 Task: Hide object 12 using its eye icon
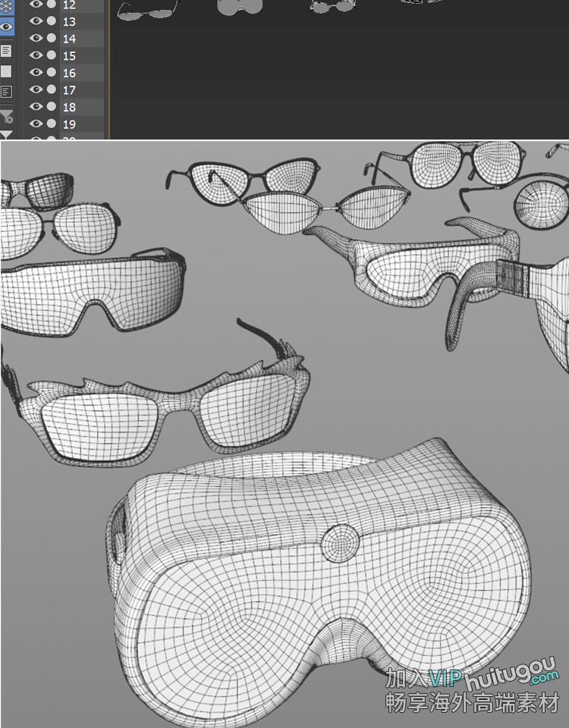pyautogui.click(x=36, y=5)
